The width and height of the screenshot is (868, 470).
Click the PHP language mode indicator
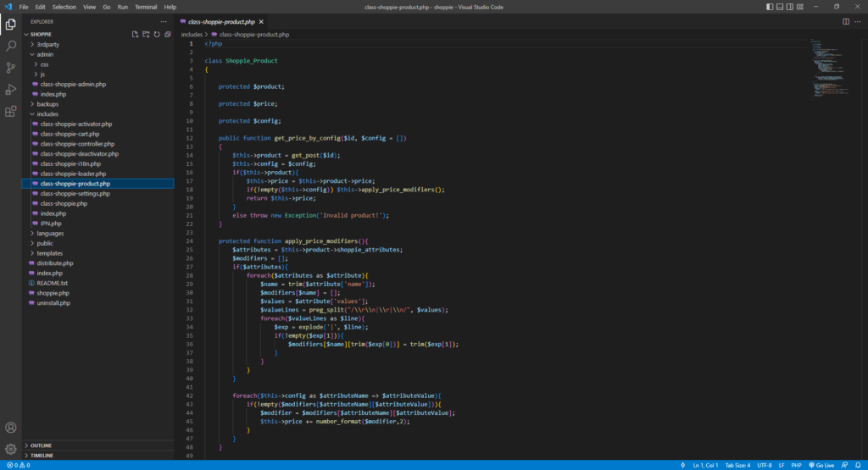click(796, 465)
